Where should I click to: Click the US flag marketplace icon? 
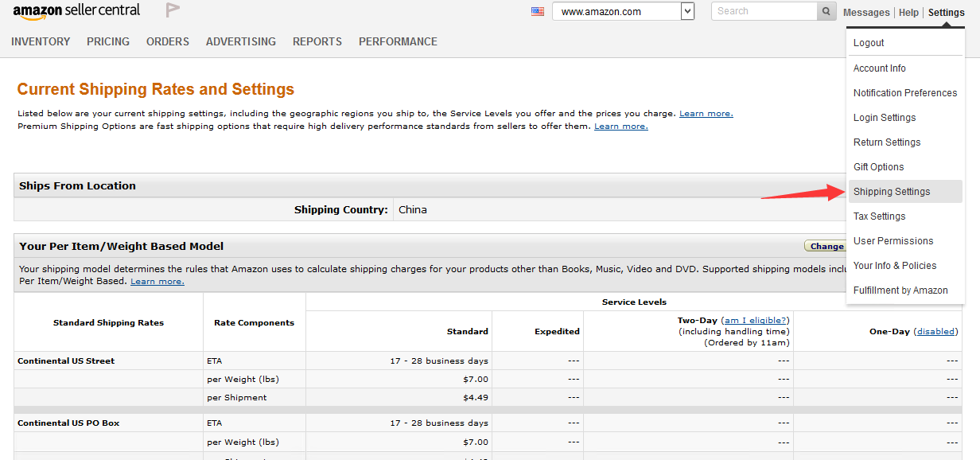(x=538, y=11)
